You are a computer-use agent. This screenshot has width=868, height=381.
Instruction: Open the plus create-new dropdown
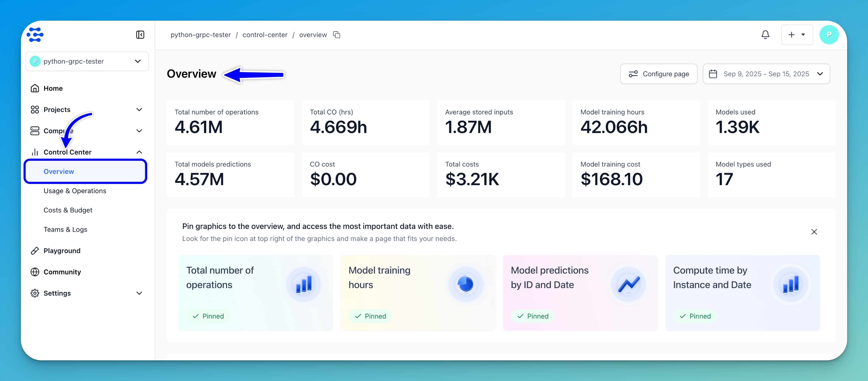[x=797, y=35]
